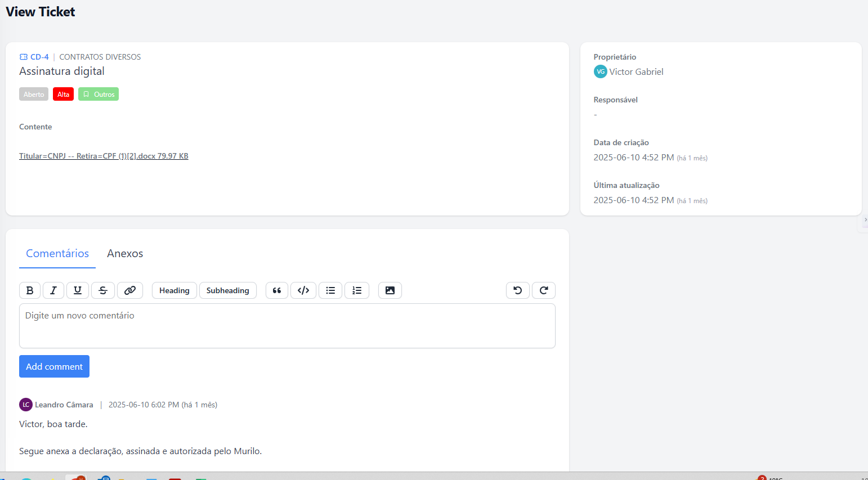Insert a code block
Screen dimensions: 868x480
point(303,290)
